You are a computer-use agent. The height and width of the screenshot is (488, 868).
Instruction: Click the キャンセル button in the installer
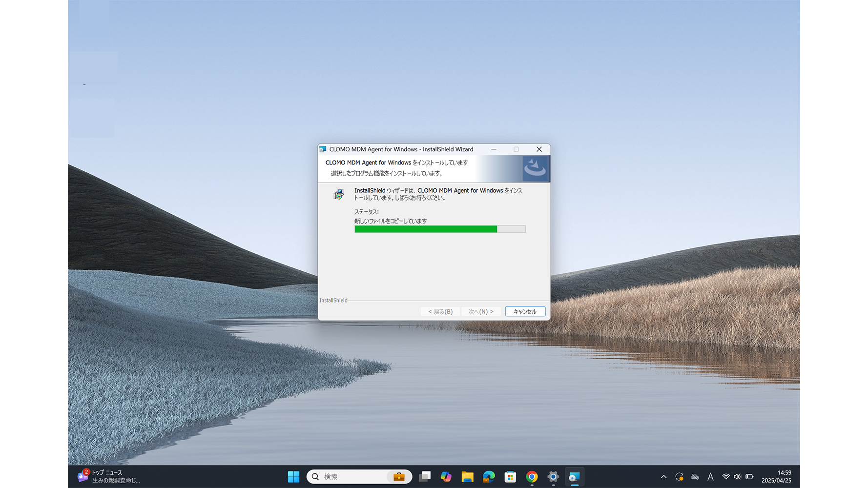525,311
